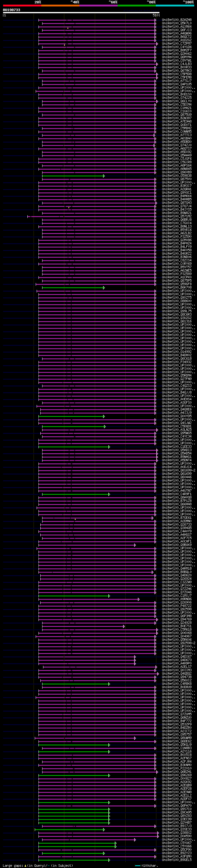Select UniRef100_C5YU67 entry
197x868 pixels.
pos(176,843)
